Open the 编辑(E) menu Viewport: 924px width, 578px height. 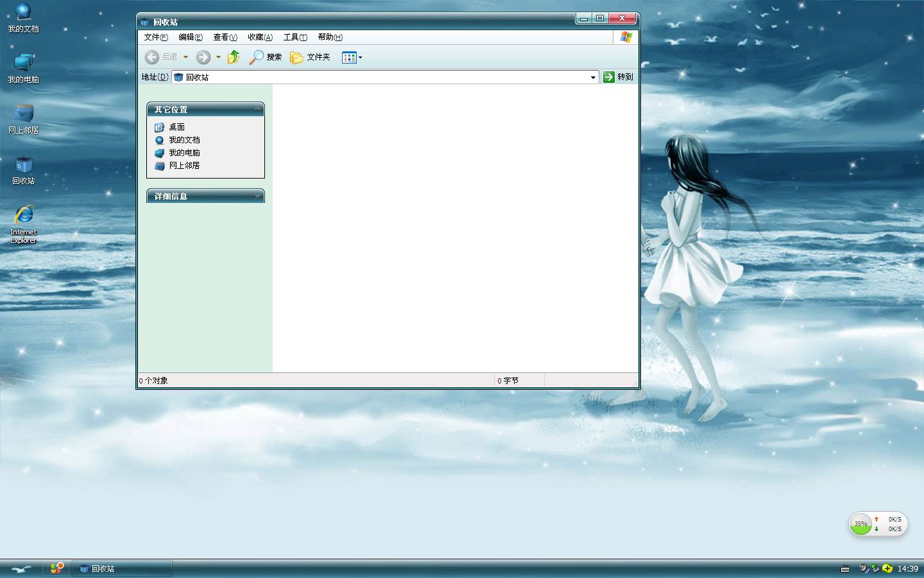(x=191, y=37)
